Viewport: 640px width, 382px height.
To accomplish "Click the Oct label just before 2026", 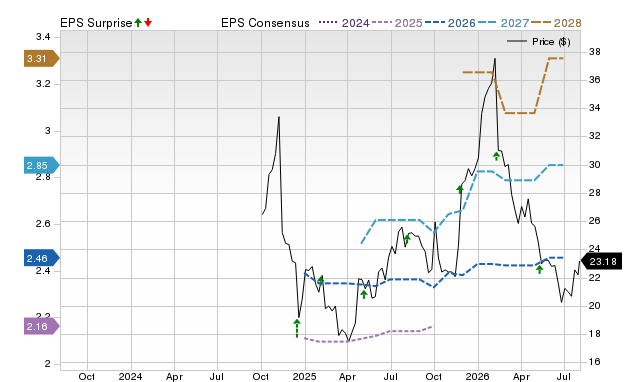I will 434,377.
